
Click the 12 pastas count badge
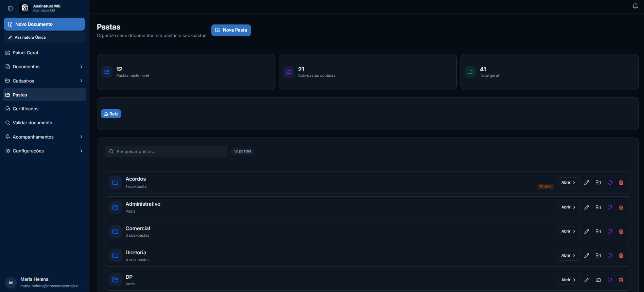[242, 151]
